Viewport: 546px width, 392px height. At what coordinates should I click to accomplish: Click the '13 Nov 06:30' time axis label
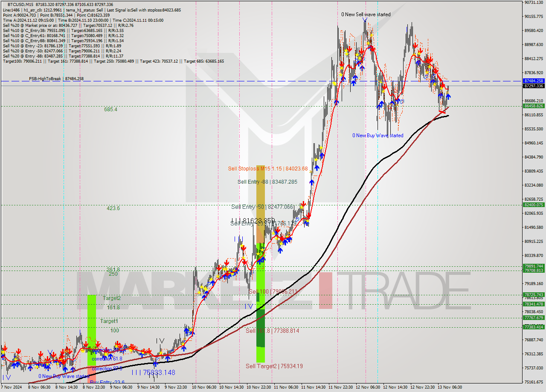click(x=450, y=388)
